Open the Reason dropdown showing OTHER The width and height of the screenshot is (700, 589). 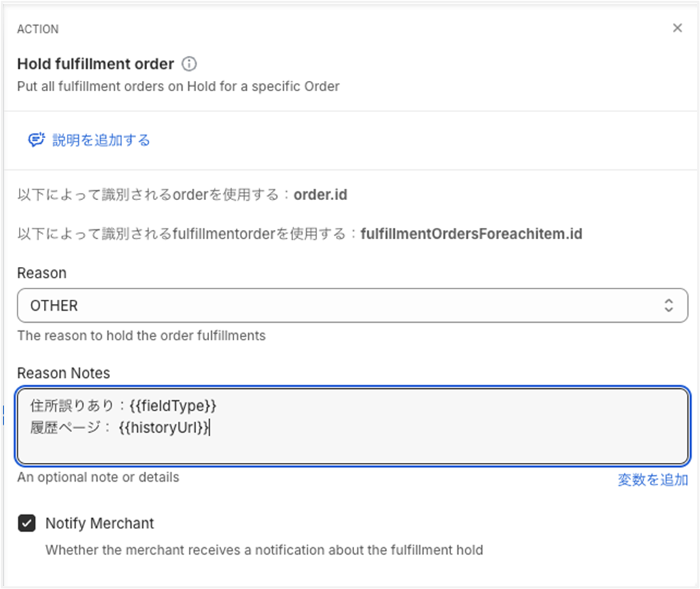point(352,305)
